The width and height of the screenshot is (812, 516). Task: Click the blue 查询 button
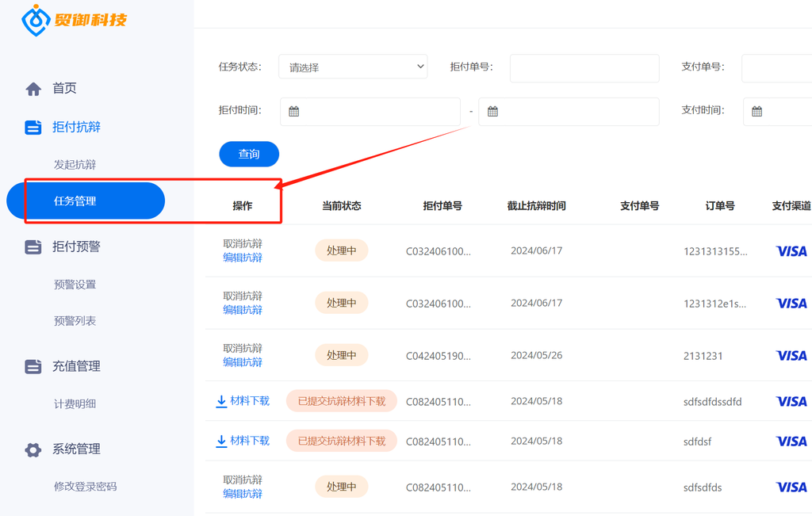point(249,155)
